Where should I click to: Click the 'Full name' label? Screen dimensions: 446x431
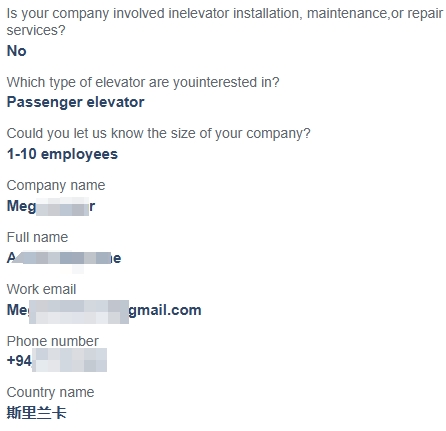click(37, 237)
